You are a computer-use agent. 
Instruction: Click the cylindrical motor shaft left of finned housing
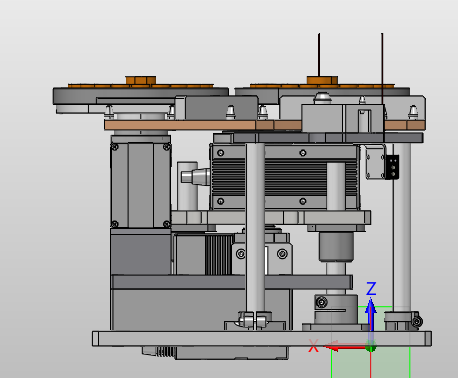(x=195, y=176)
